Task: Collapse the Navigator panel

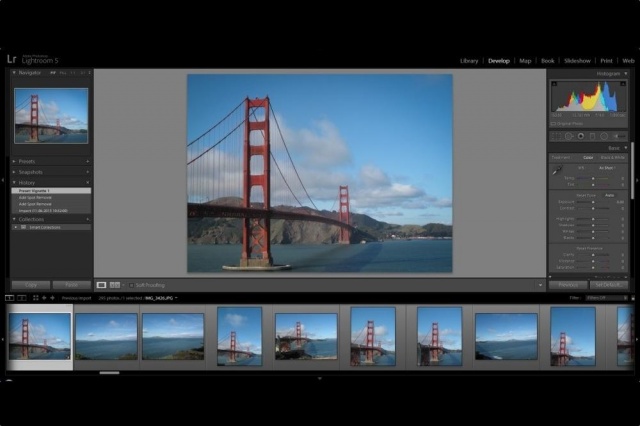Action: coord(14,73)
